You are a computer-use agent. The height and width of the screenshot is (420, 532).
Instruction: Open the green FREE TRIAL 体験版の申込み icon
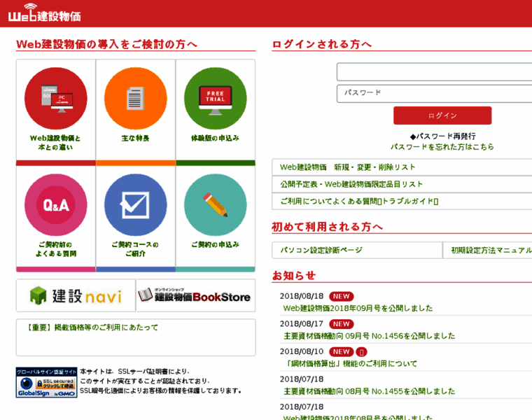tap(216, 98)
